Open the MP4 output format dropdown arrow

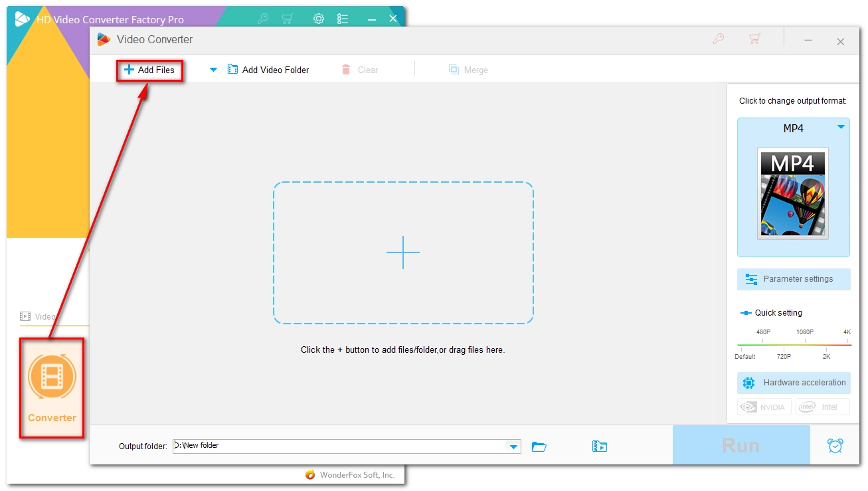point(841,127)
